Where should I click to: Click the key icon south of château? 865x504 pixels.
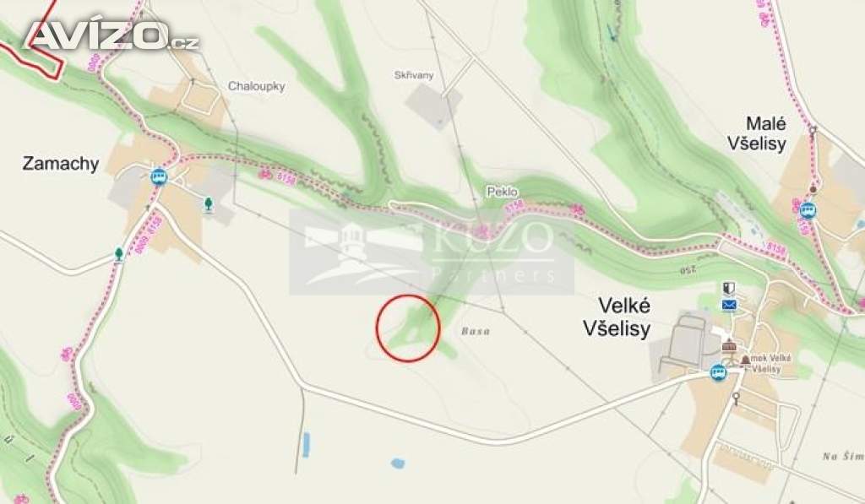click(736, 398)
